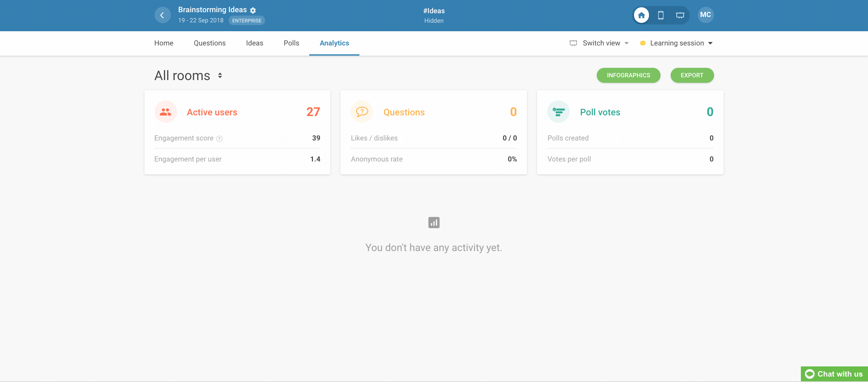Click the Poll votes icon
Image resolution: width=868 pixels, height=382 pixels.
pyautogui.click(x=558, y=112)
